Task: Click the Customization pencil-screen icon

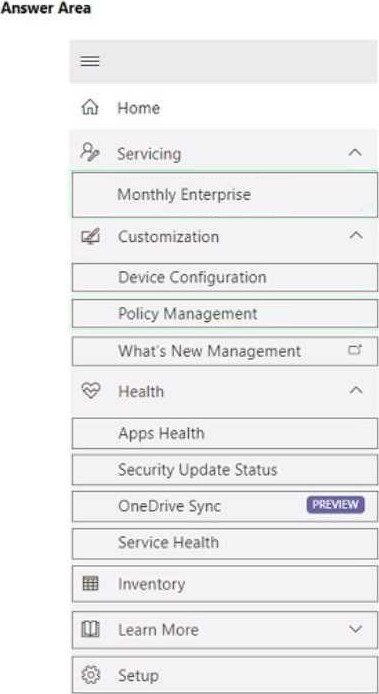Action: click(90, 237)
